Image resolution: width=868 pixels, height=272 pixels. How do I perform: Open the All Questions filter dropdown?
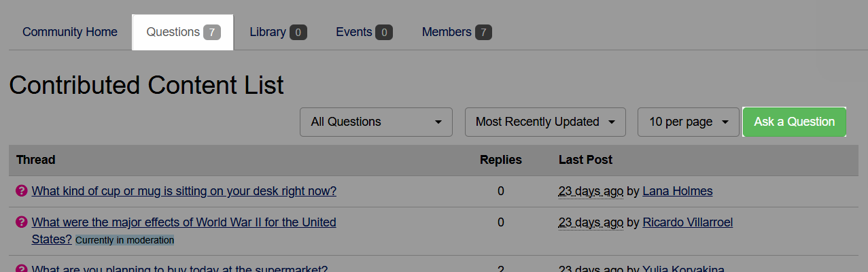[376, 122]
